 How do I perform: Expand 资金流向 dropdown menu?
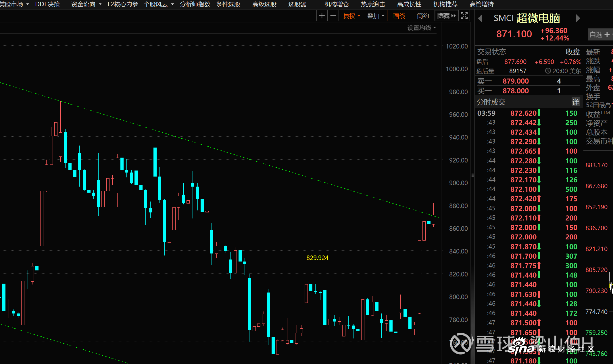tap(86, 4)
